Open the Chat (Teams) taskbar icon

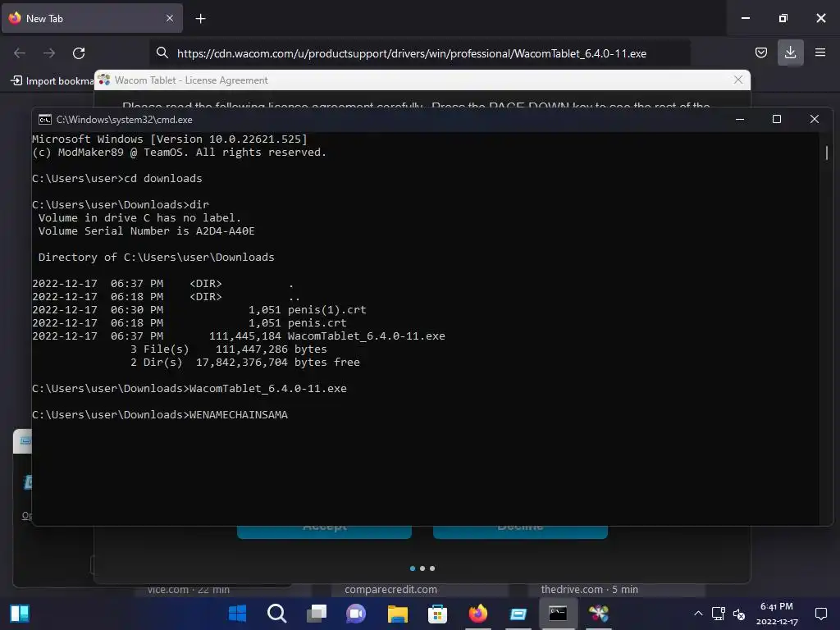click(356, 614)
